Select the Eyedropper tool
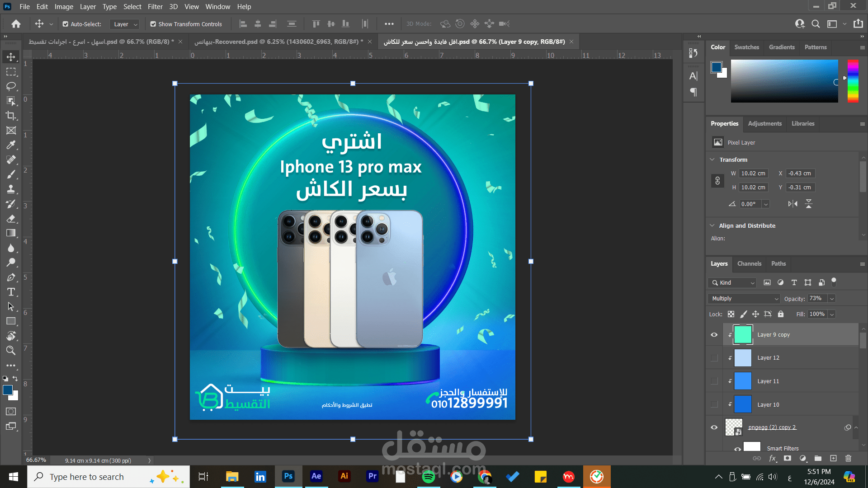This screenshot has height=488, width=868. 11,145
